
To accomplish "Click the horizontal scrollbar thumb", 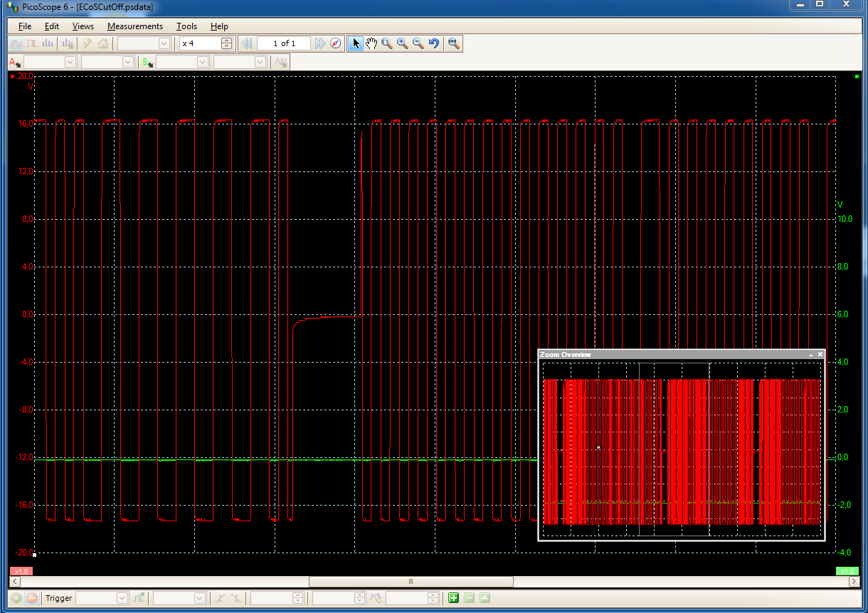I will (411, 581).
